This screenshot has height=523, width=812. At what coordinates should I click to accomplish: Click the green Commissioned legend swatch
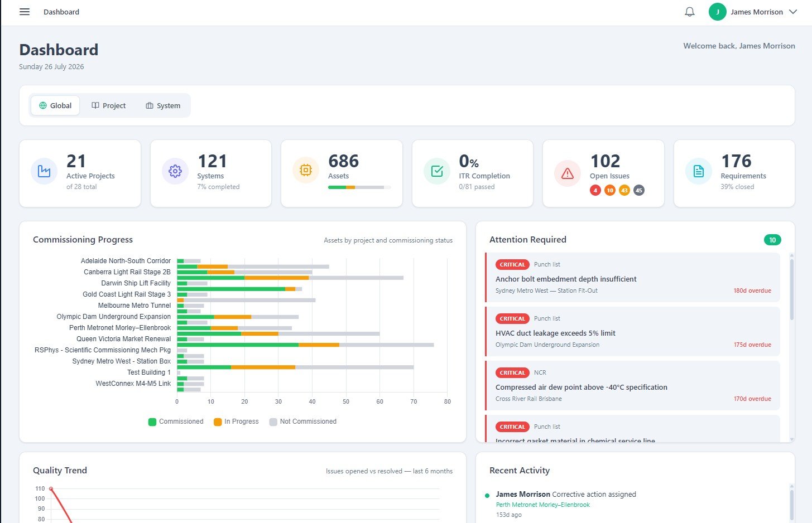(152, 422)
